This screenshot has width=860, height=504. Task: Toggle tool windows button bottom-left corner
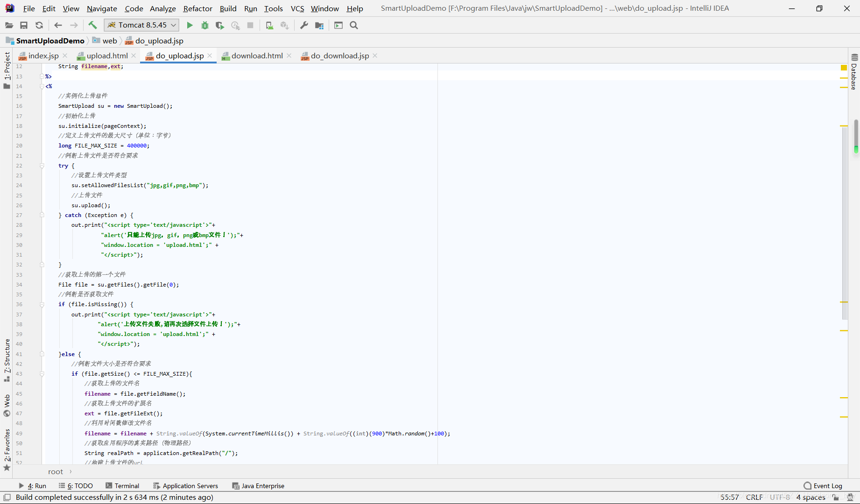coord(7,497)
